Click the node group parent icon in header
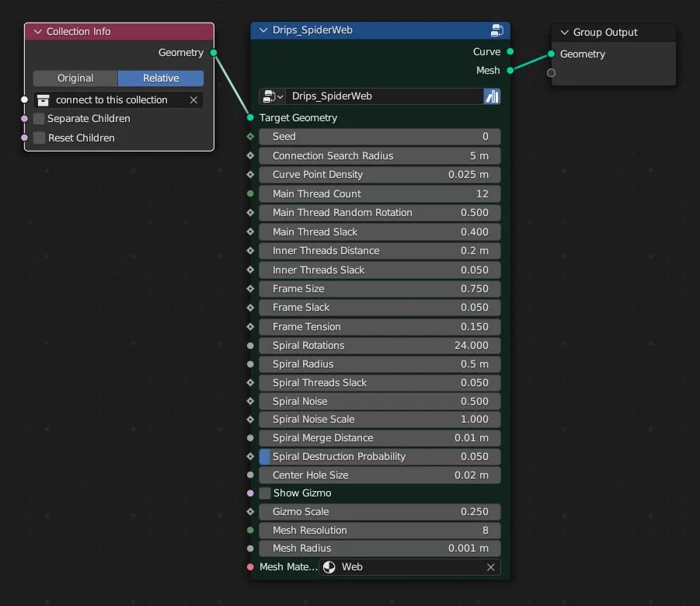This screenshot has height=606, width=700. (x=498, y=31)
